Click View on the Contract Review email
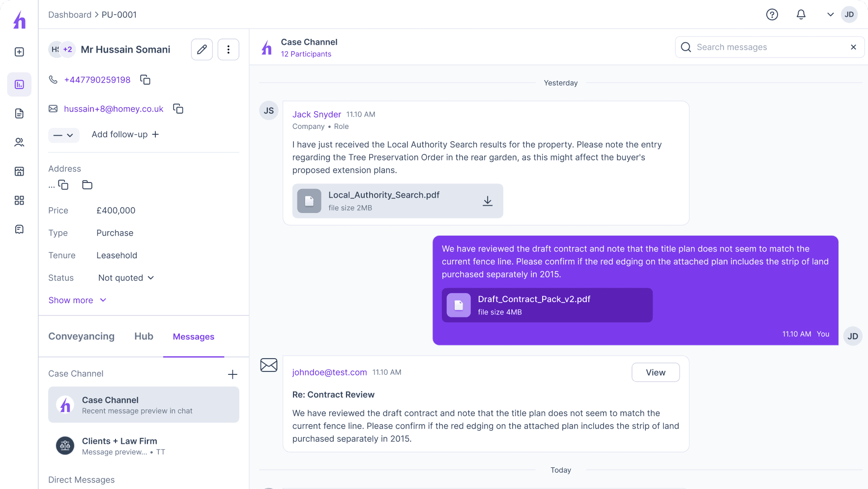 [656, 372]
